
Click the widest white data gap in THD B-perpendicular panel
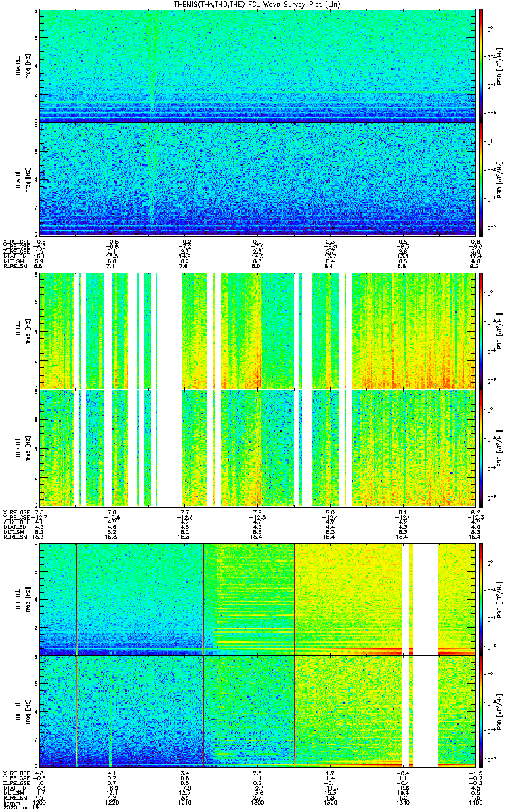click(169, 331)
